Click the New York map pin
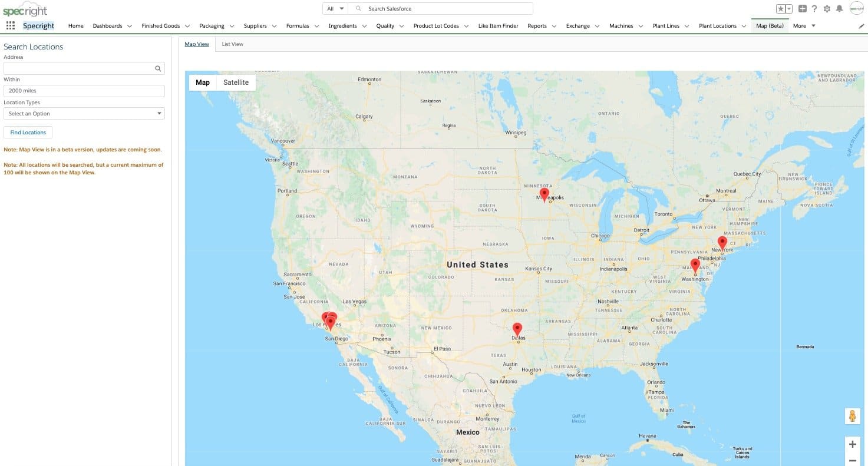This screenshot has width=868, height=466. (x=722, y=243)
